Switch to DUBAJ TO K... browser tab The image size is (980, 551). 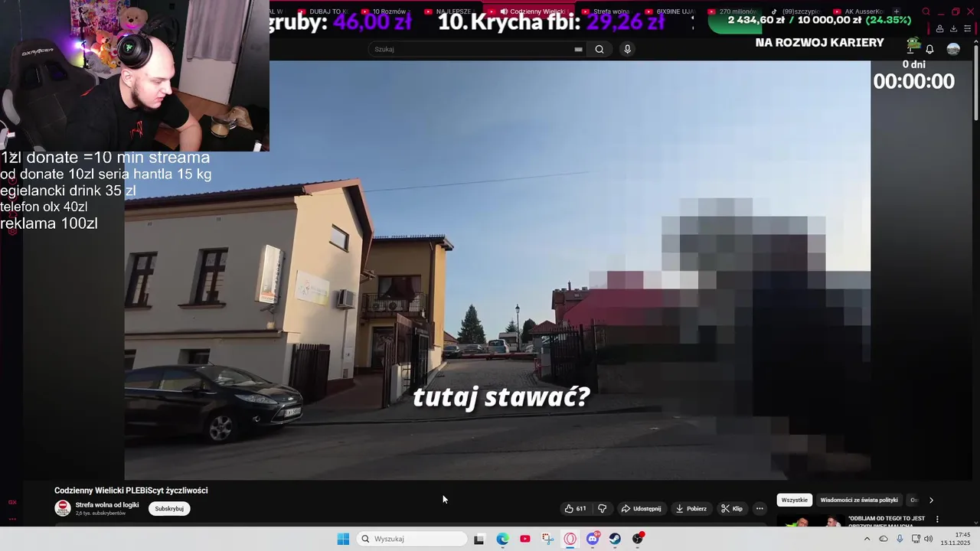coord(322,11)
